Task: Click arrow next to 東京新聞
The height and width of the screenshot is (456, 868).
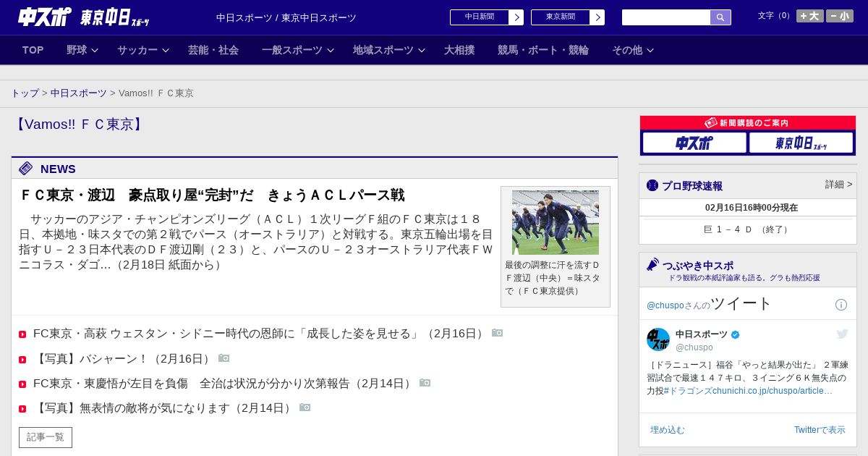Action: coord(597,17)
